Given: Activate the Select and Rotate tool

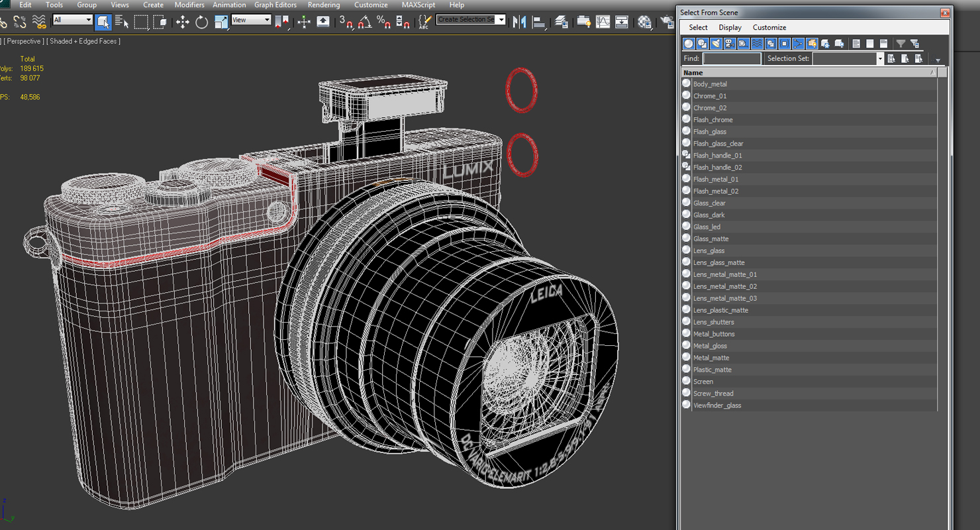Looking at the screenshot, I should click(201, 22).
